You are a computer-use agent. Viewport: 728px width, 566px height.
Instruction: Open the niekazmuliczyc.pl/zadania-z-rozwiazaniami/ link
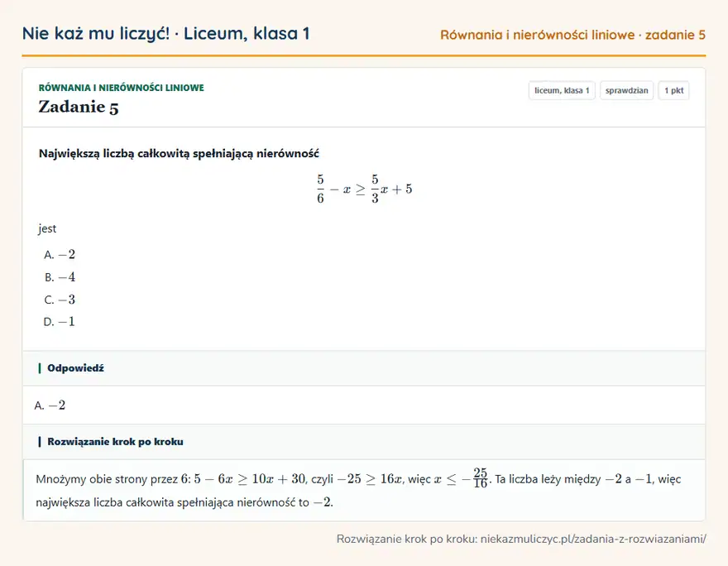click(593, 539)
